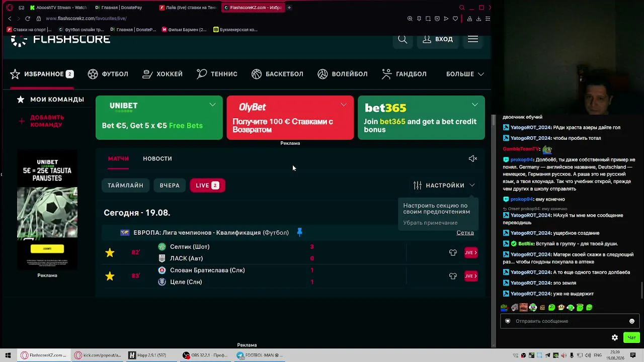644x362 pixels.
Task: Go to the Футбол section
Action: pos(108,74)
